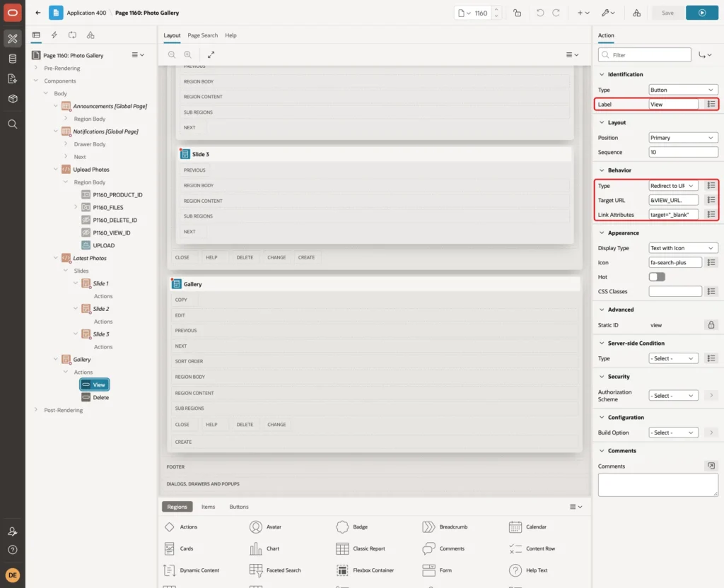Unlock the Static ID lock icon
724x588 pixels.
pyautogui.click(x=711, y=325)
